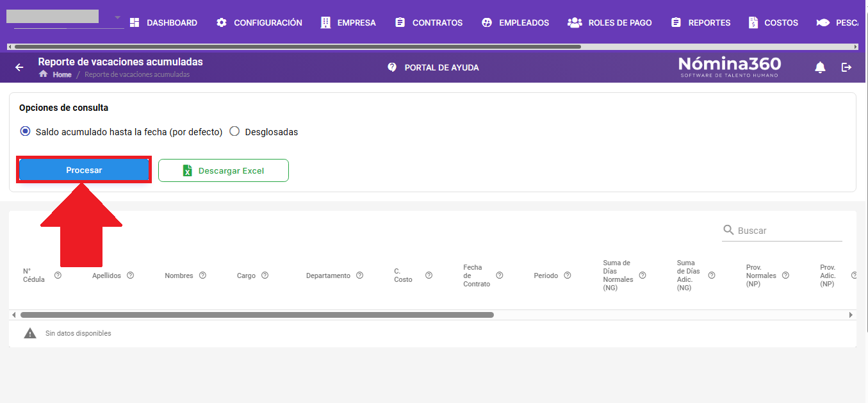Click the notifications bell icon
The image size is (868, 403).
pyautogui.click(x=820, y=67)
